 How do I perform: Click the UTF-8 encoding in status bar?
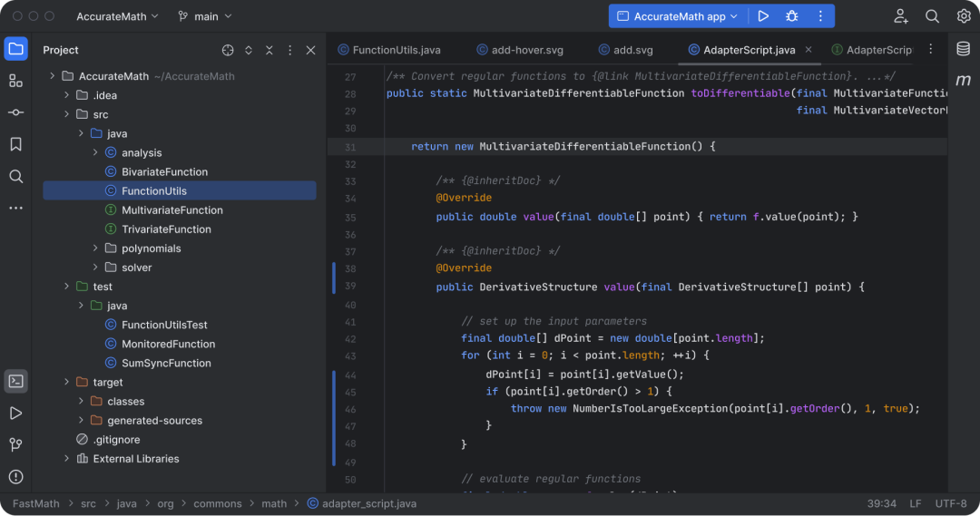point(950,503)
